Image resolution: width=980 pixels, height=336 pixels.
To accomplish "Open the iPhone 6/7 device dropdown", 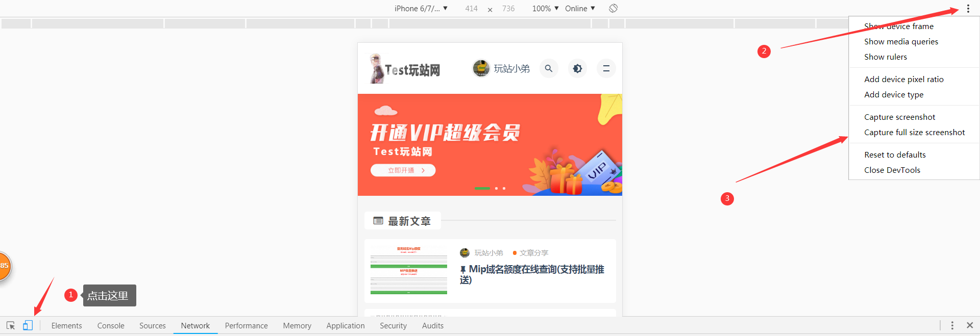I will pyautogui.click(x=421, y=8).
